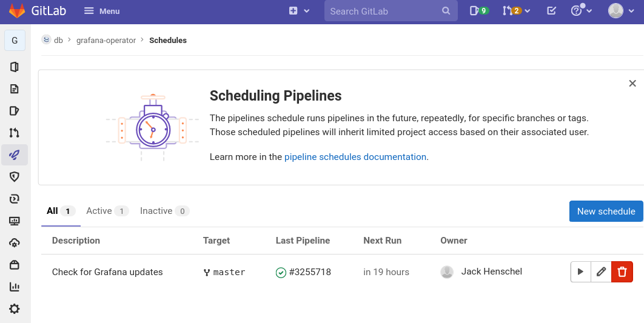Click the Next Run column header

point(383,241)
